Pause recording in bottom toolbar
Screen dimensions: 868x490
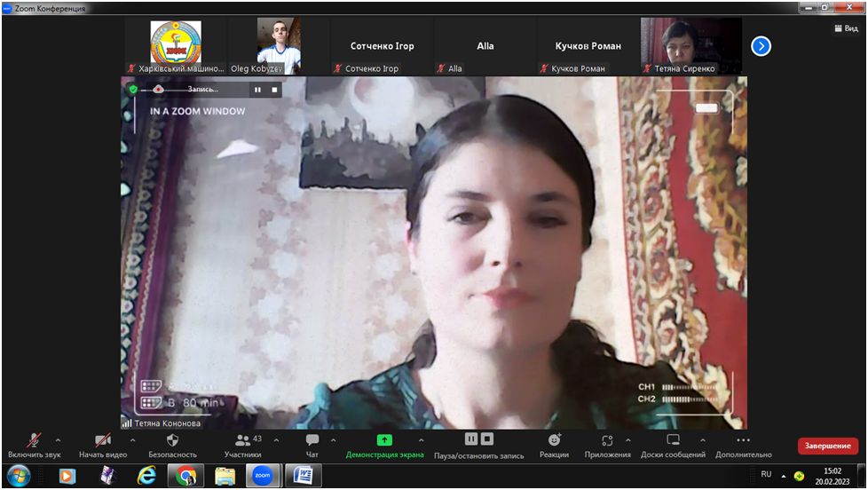(x=471, y=439)
